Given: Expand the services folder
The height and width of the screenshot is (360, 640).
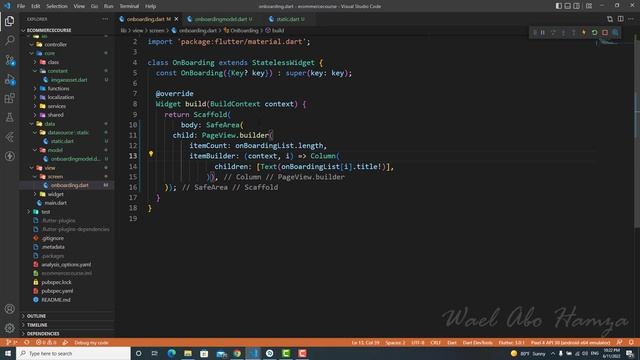Looking at the screenshot, I should [x=67, y=106].
